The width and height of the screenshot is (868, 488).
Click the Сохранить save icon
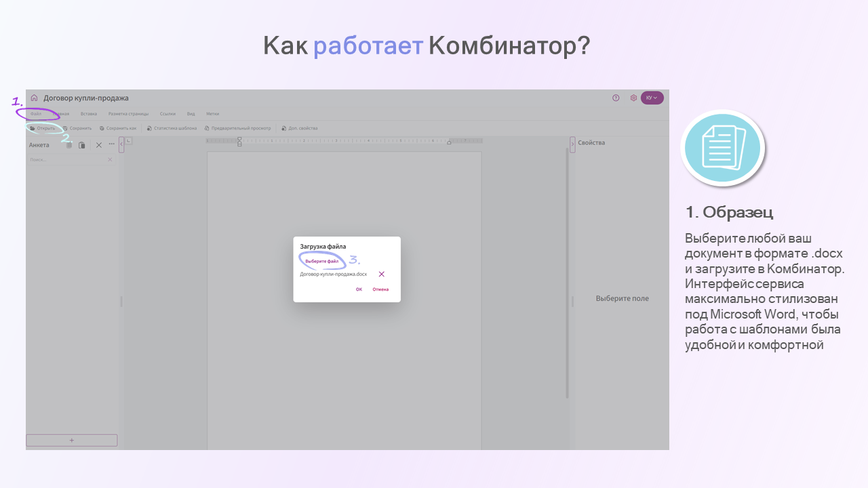[66, 127]
